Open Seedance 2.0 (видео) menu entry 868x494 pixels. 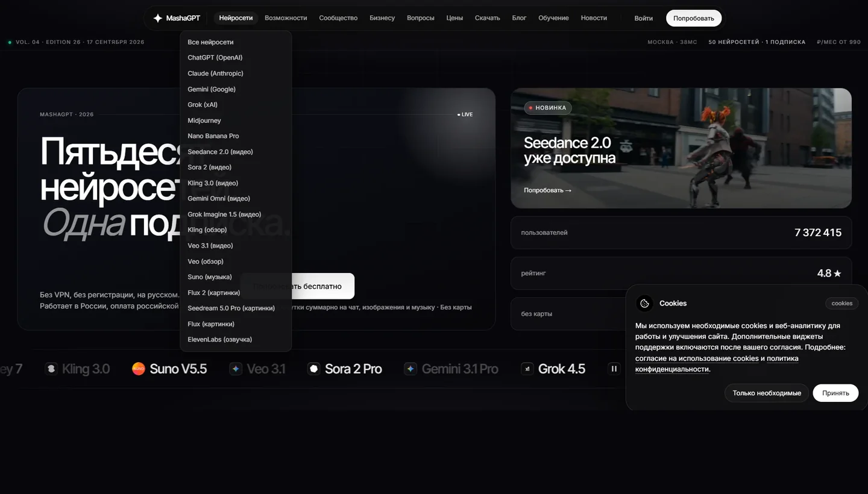[x=236, y=152]
